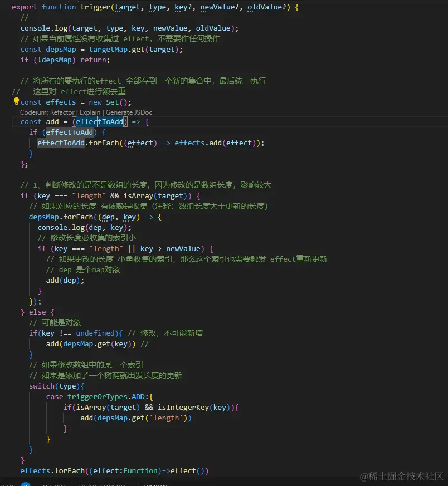Screen dimensions: 448x486
Task: Click 'effectToAdd' in the if condition line
Action: point(70,132)
